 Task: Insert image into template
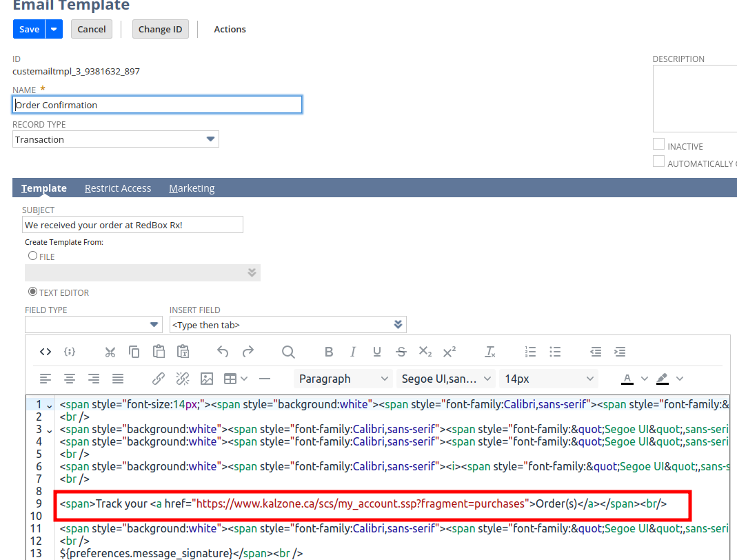coord(206,379)
